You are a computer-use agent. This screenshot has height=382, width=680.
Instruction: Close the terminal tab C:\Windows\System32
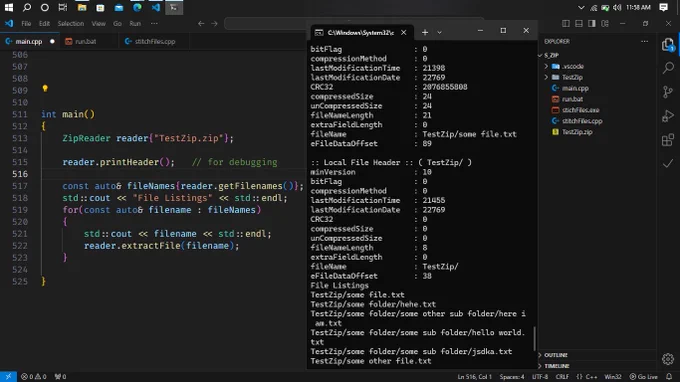404,32
